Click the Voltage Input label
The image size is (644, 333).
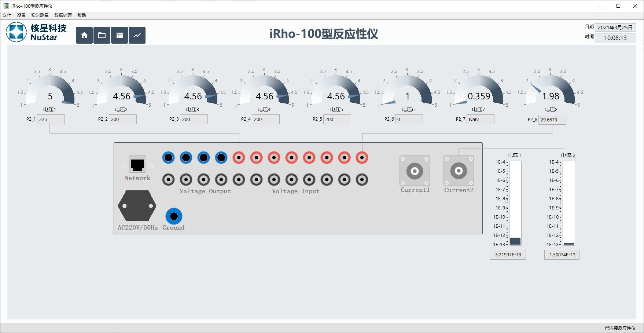pos(296,191)
